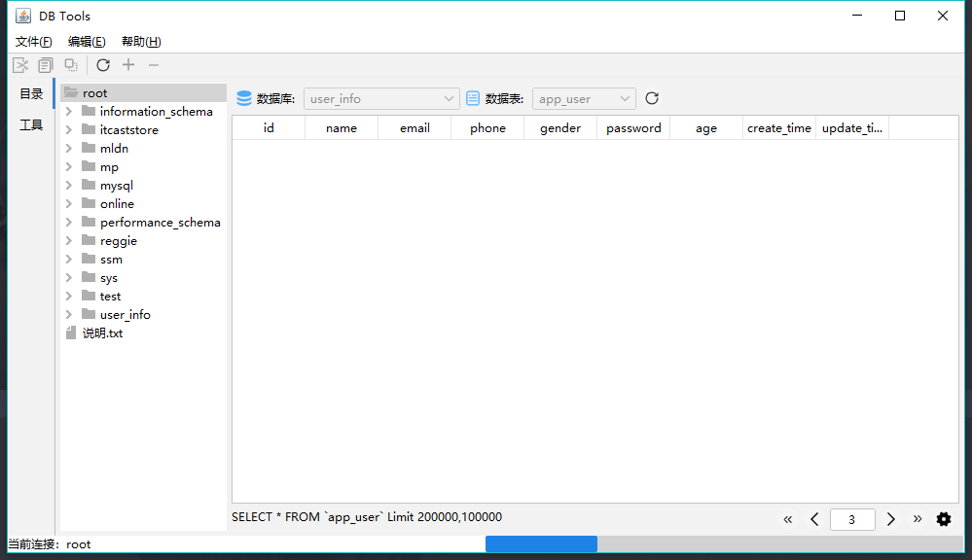Go to the previous page
Screen dimensions: 972x560
[814, 519]
